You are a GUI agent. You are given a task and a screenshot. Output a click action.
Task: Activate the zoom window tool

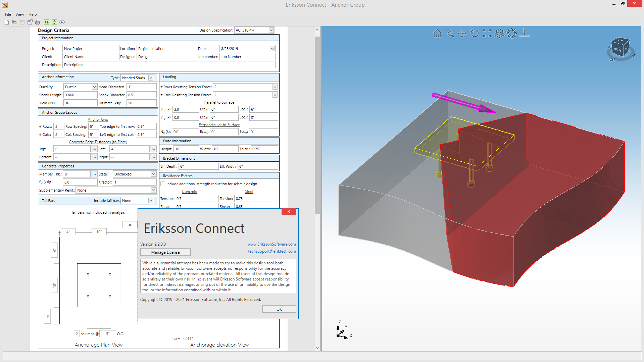coord(449,33)
